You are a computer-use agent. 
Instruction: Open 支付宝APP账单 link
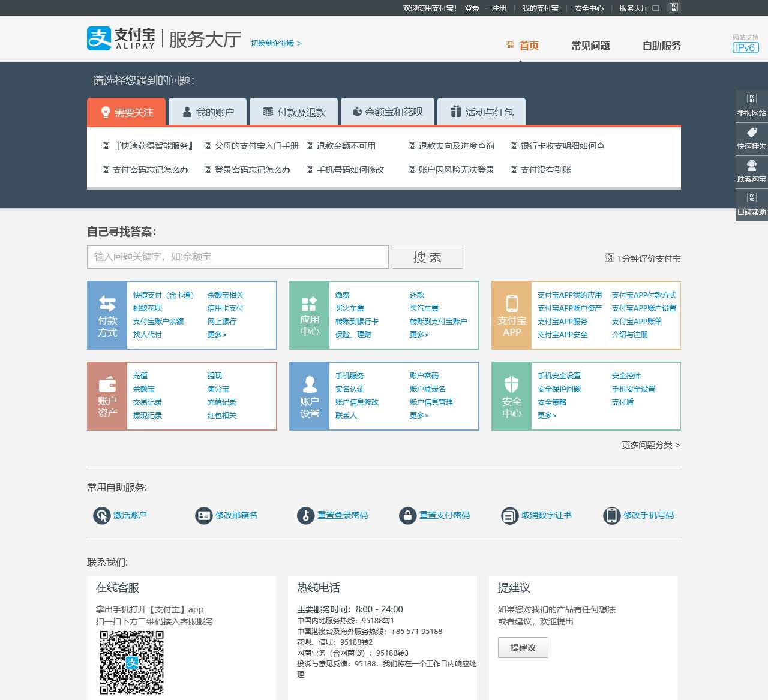pos(637,322)
